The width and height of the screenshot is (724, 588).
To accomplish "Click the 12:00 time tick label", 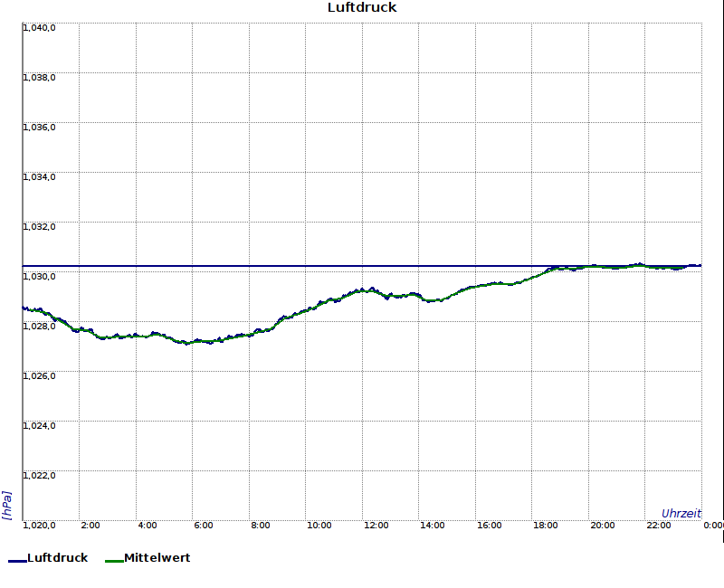I will [x=376, y=526].
